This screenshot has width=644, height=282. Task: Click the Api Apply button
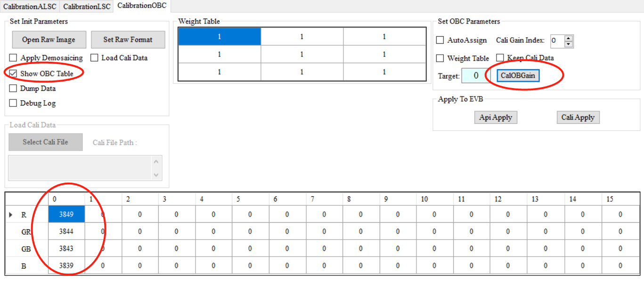click(x=496, y=117)
